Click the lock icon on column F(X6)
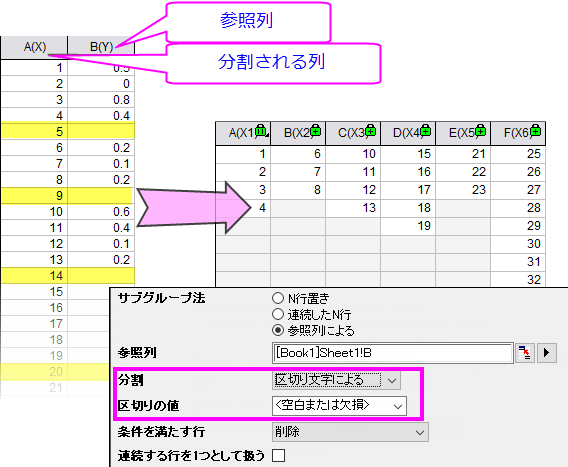The height and width of the screenshot is (467, 568). point(535,130)
